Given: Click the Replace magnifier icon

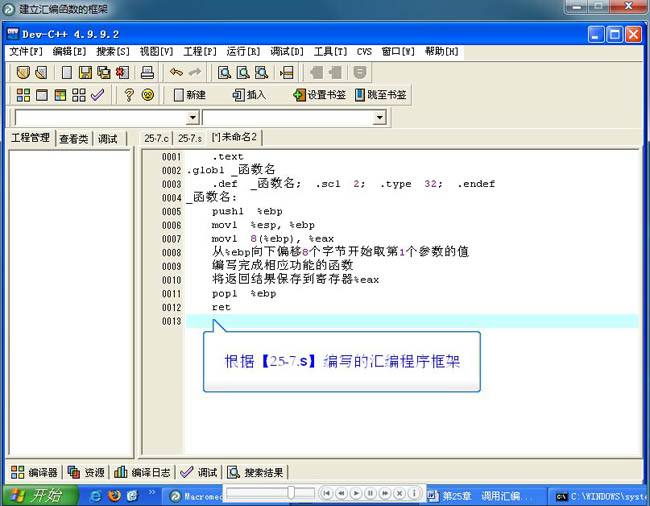Looking at the screenshot, I should (243, 73).
